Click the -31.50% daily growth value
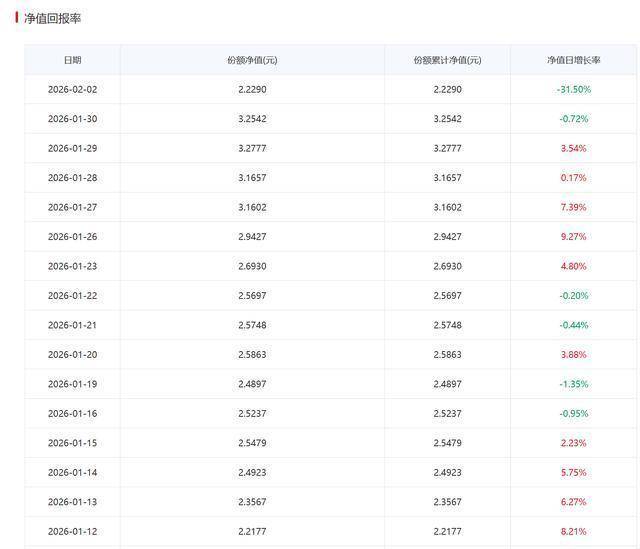 (573, 89)
